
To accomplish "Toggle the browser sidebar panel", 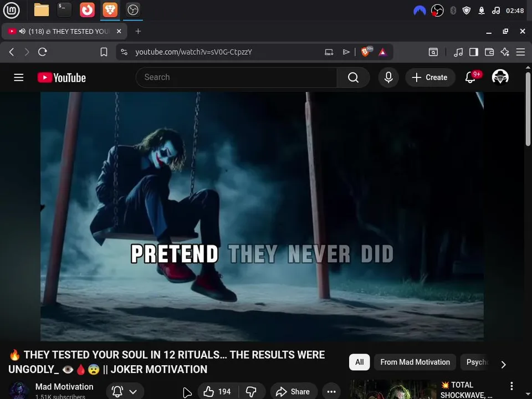I will [474, 52].
